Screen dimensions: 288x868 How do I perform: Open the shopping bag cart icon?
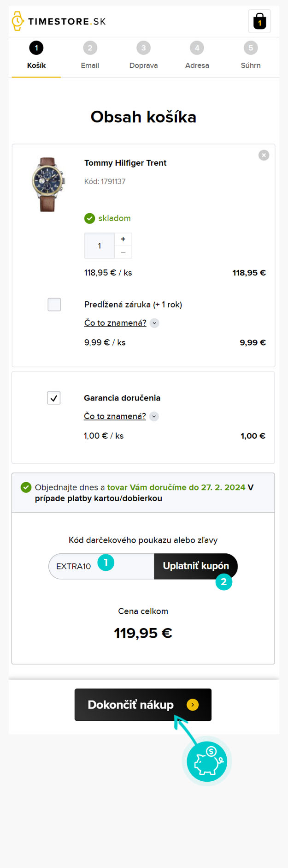pyautogui.click(x=259, y=21)
